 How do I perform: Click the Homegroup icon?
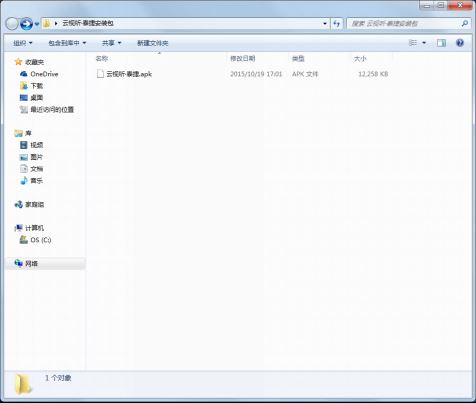pos(19,204)
